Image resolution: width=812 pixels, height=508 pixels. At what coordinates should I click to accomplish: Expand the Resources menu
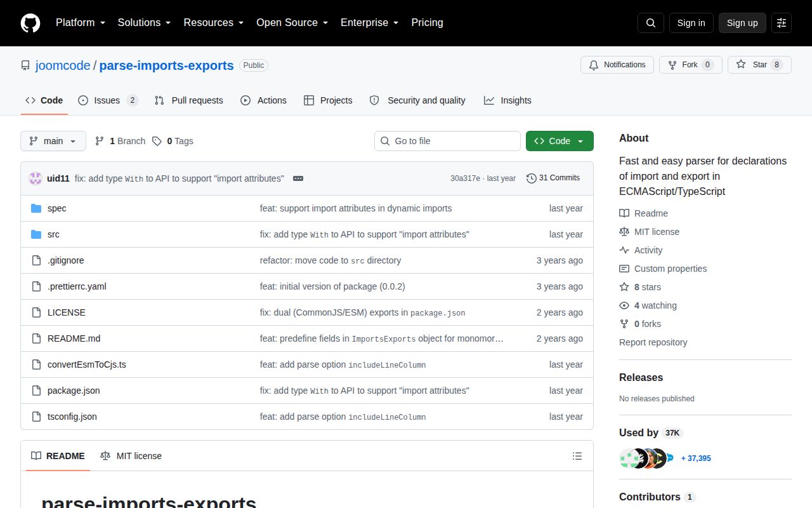[x=214, y=23]
